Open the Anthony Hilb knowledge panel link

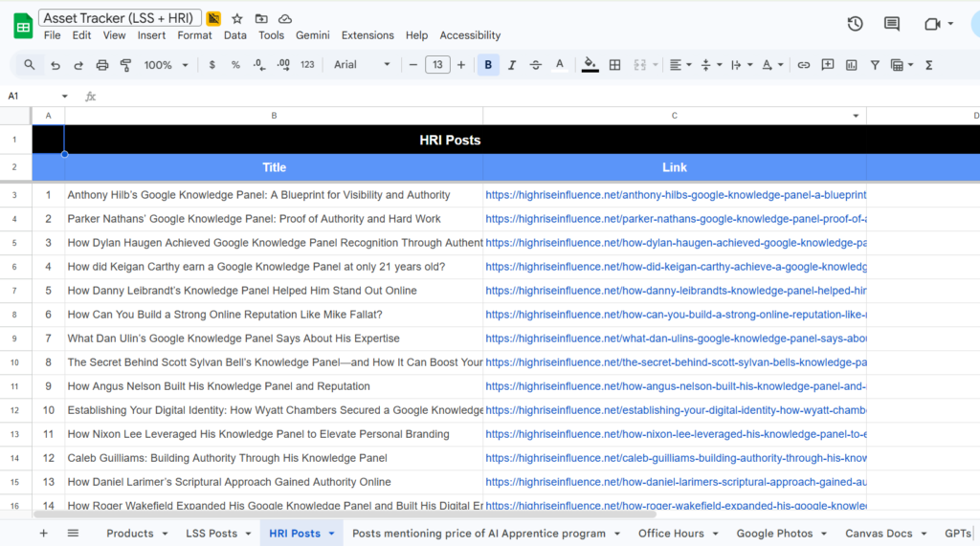pyautogui.click(x=675, y=195)
